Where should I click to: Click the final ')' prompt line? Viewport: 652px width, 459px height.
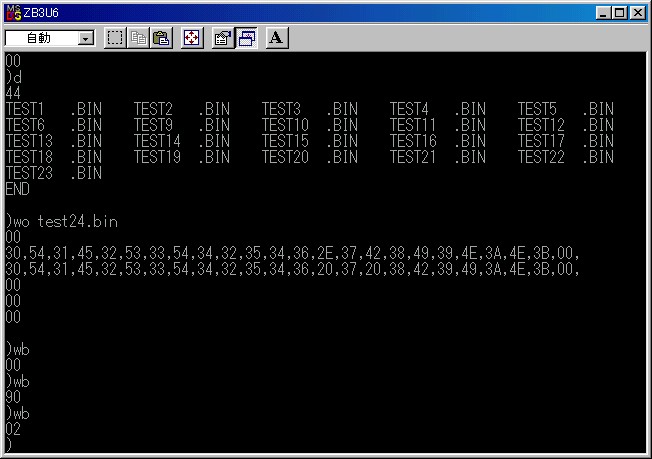point(9,445)
